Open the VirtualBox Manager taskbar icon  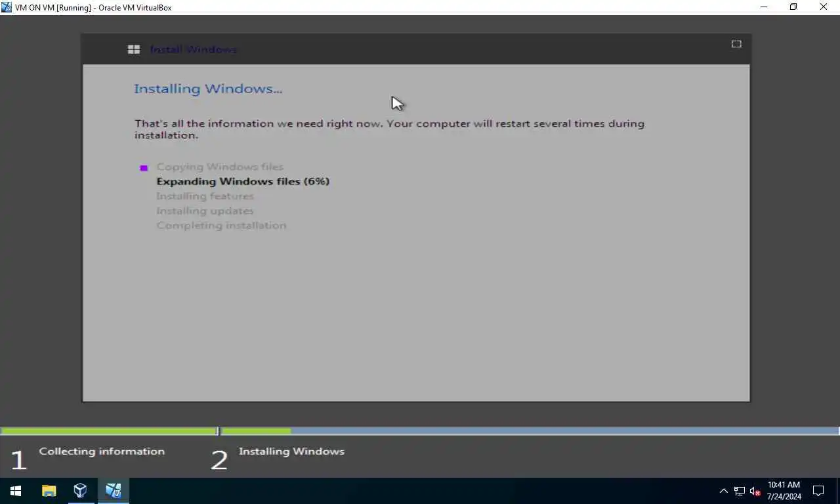click(x=80, y=491)
